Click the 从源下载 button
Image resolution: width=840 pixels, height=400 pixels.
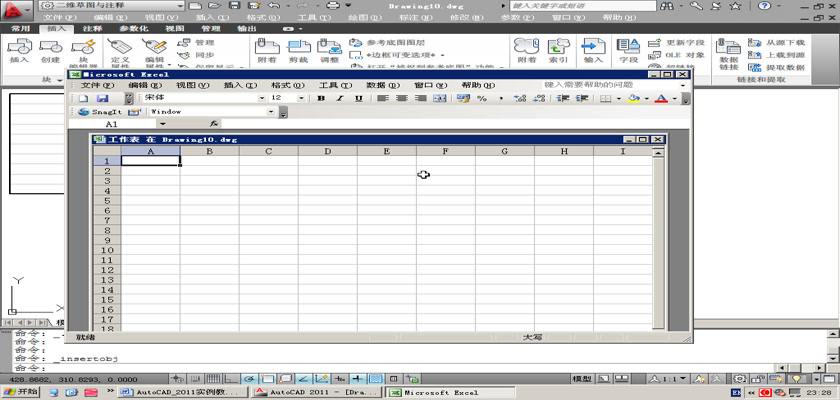[777, 42]
